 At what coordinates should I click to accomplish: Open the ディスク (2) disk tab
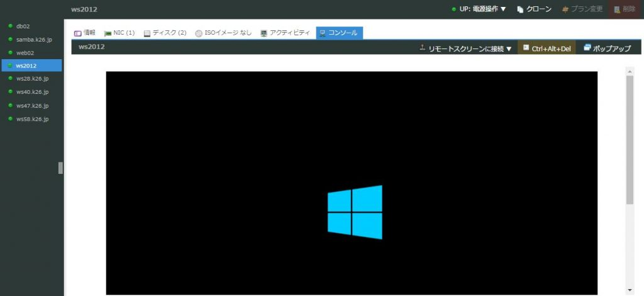coord(165,33)
